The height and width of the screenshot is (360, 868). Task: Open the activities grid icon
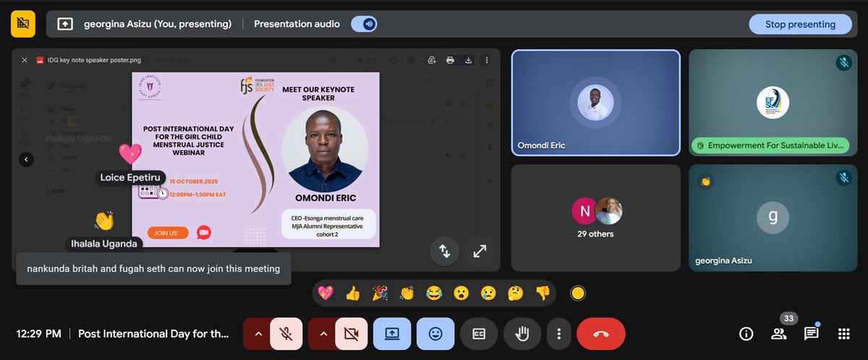point(844,334)
